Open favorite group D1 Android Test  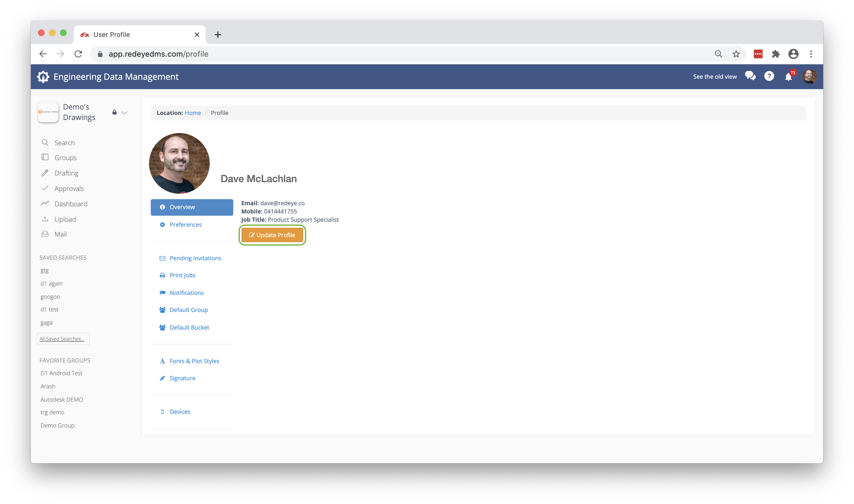pos(61,374)
